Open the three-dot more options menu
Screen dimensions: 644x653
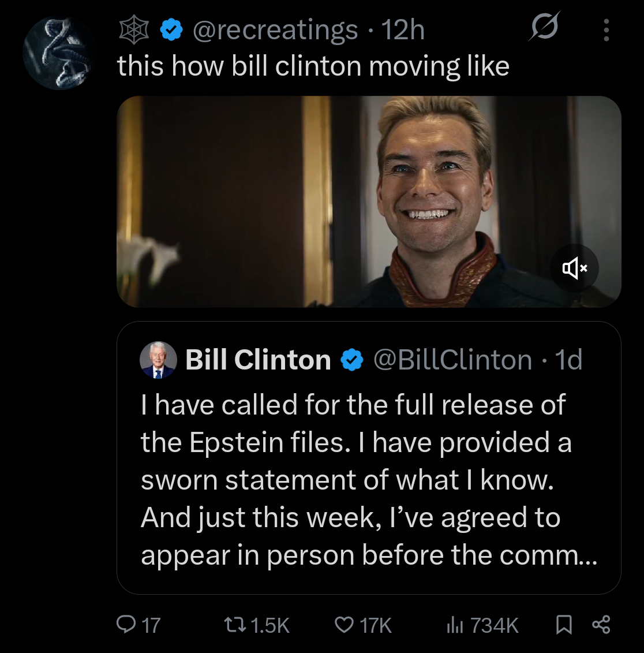606,30
